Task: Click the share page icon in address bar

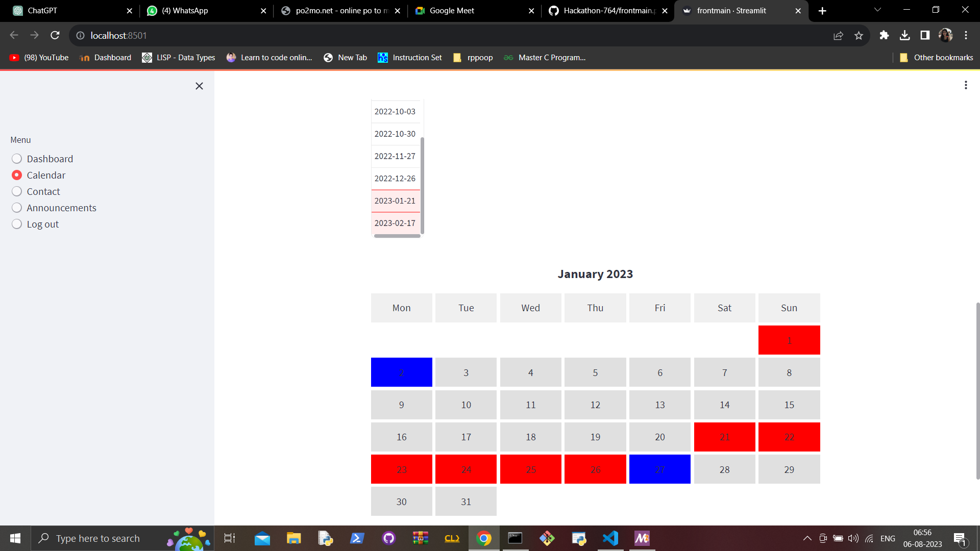Action: [838, 35]
